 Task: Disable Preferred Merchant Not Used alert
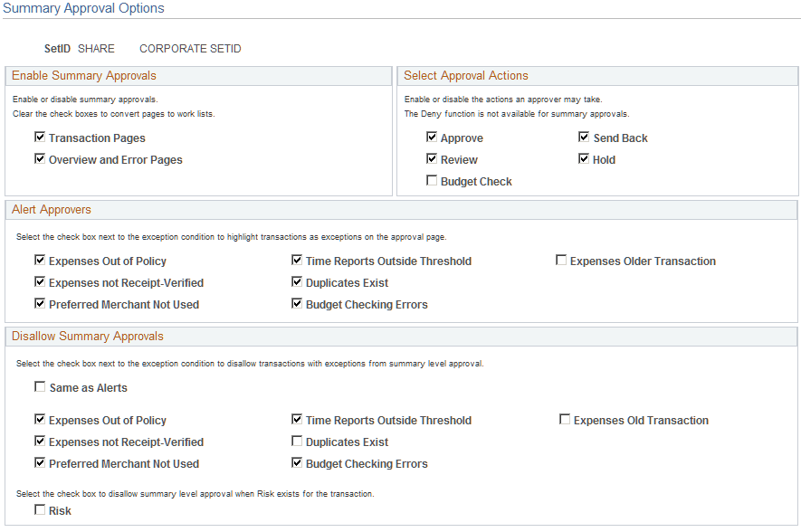(40, 305)
